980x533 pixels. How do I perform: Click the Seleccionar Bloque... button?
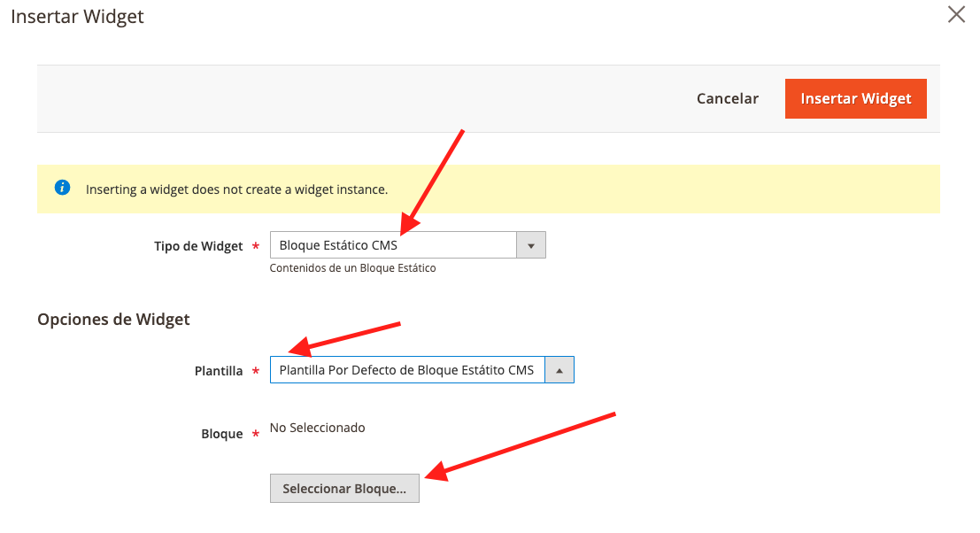tap(344, 488)
